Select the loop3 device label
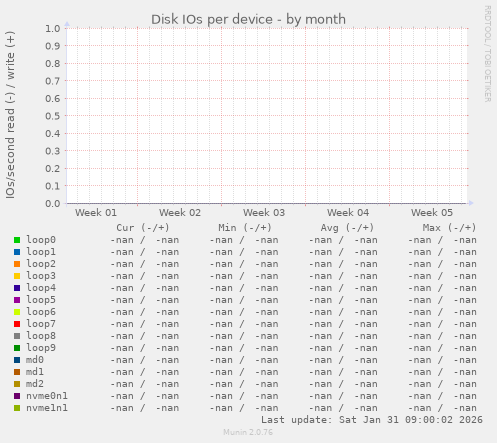497x443 pixels. (x=41, y=276)
